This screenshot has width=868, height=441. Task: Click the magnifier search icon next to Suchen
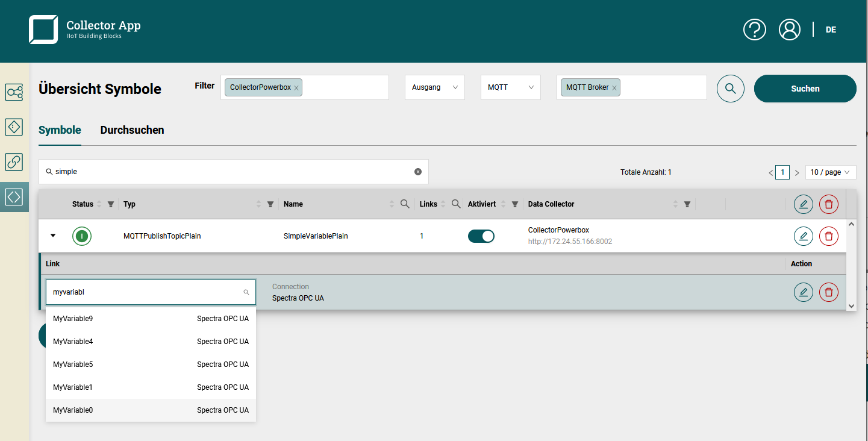tap(730, 88)
